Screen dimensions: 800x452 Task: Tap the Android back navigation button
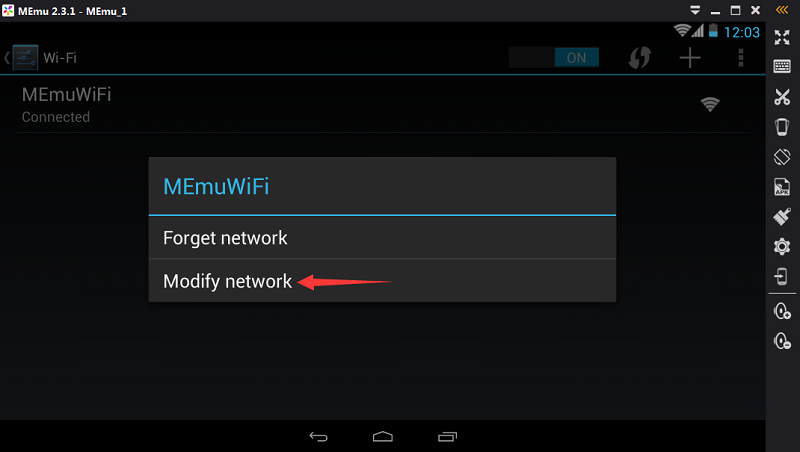point(318,437)
